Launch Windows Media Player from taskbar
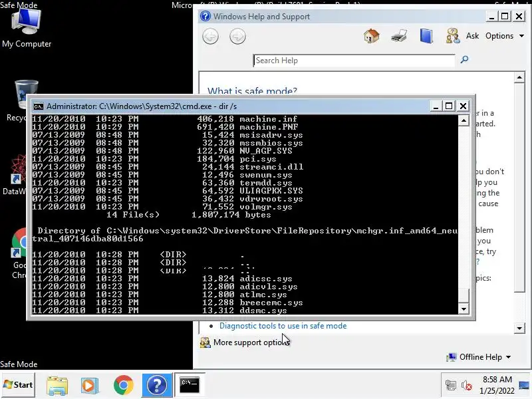 (90, 386)
